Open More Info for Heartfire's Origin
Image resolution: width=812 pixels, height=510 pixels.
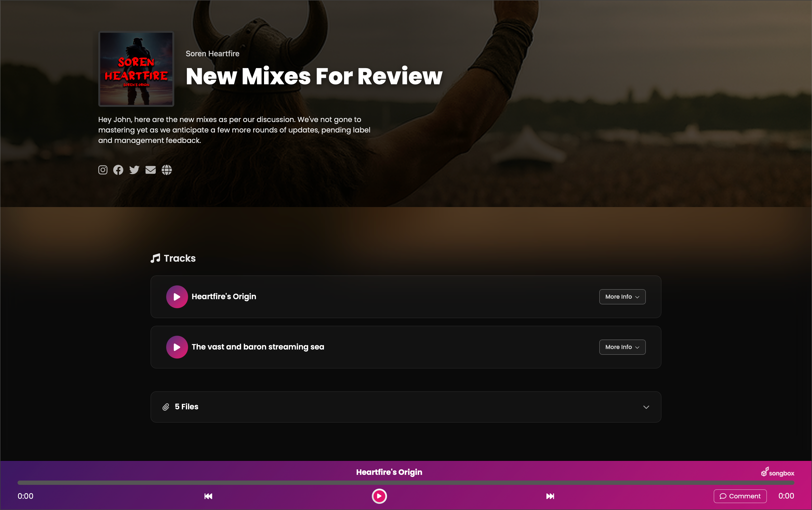[622, 297]
